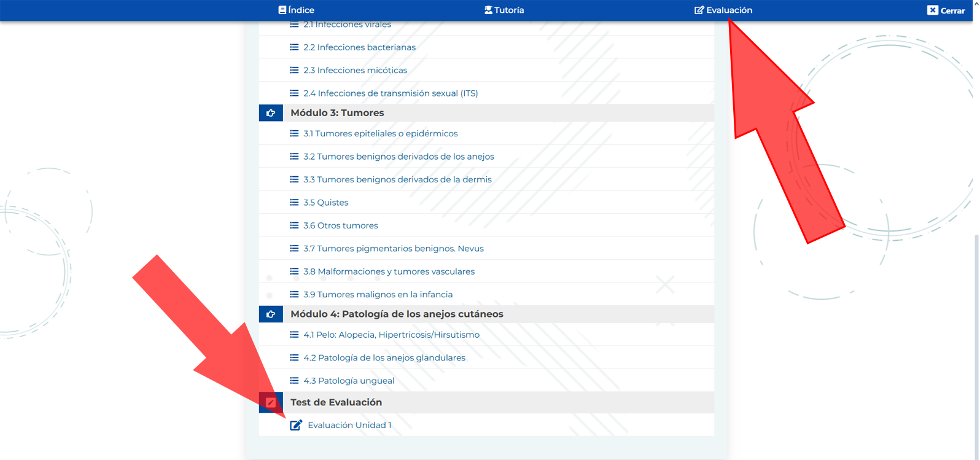Image resolution: width=980 pixels, height=460 pixels.
Task: Click the list icon beside 4.1 Pelo: Alopecia
Action: (x=294, y=335)
